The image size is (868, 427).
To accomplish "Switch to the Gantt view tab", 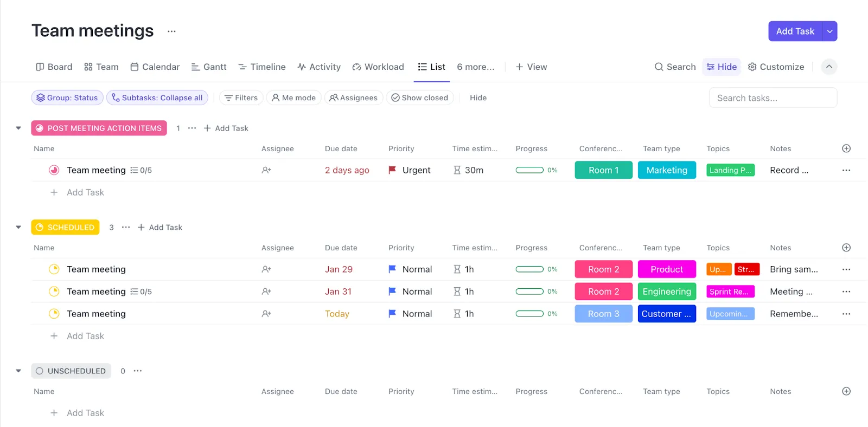I will pos(209,67).
